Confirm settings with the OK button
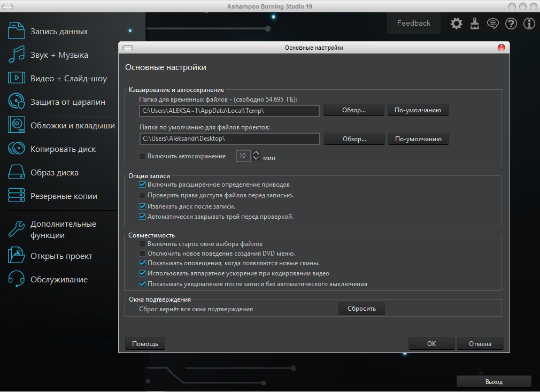The width and height of the screenshot is (540, 392). pyautogui.click(x=431, y=344)
